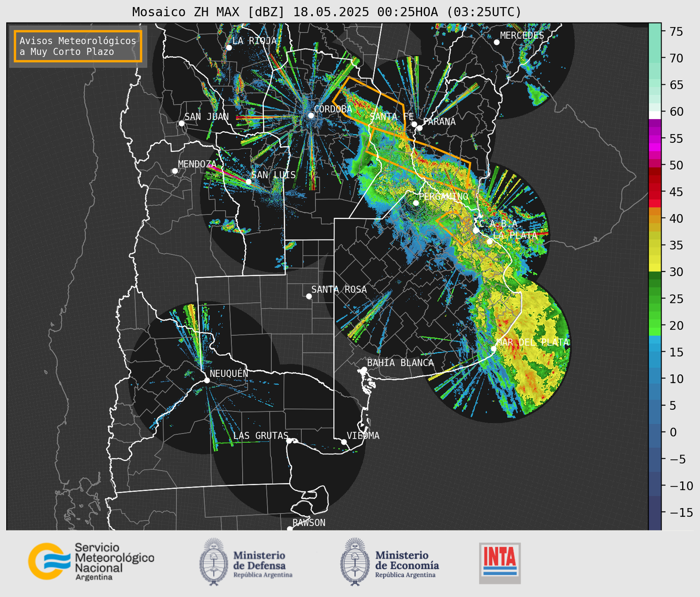Click the INTA logo
This screenshot has height=597, width=700.
(500, 563)
